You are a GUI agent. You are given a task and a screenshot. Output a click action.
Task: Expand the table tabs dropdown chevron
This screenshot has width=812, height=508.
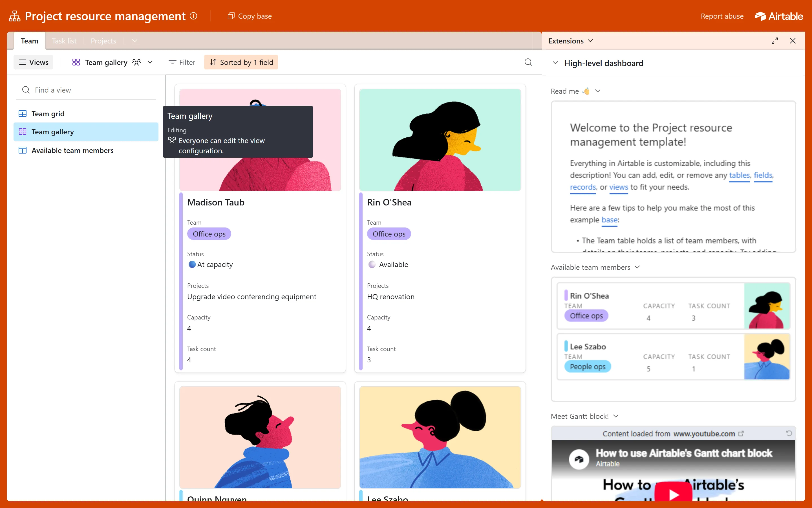click(134, 41)
